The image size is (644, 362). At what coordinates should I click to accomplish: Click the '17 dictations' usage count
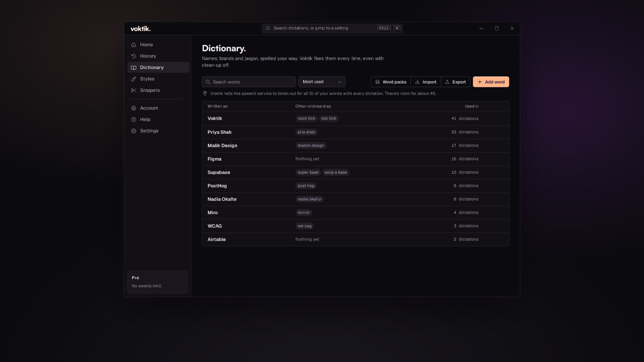tap(465, 145)
